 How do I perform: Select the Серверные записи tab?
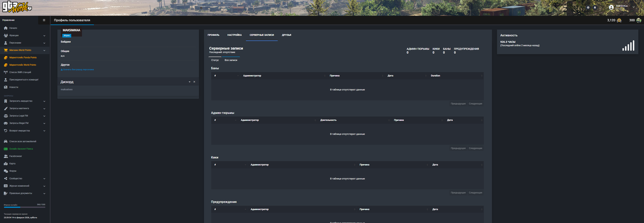point(262,35)
